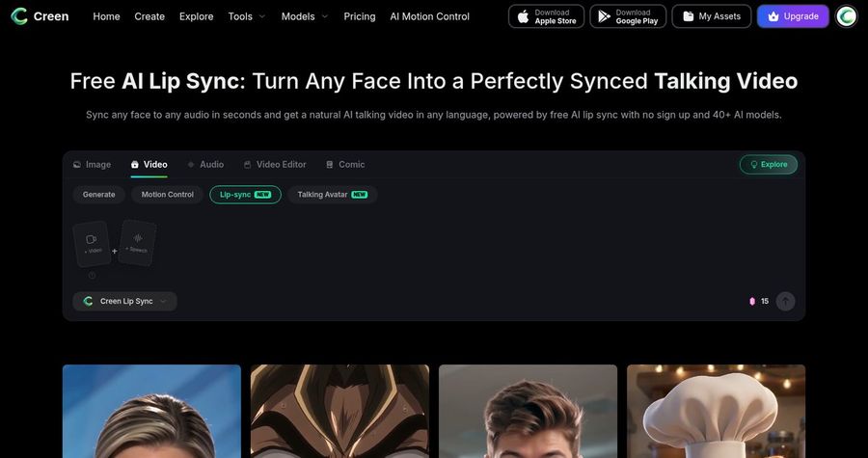Select the Motion Control mode chip
Viewport: 868px width, 458px height.
[167, 195]
